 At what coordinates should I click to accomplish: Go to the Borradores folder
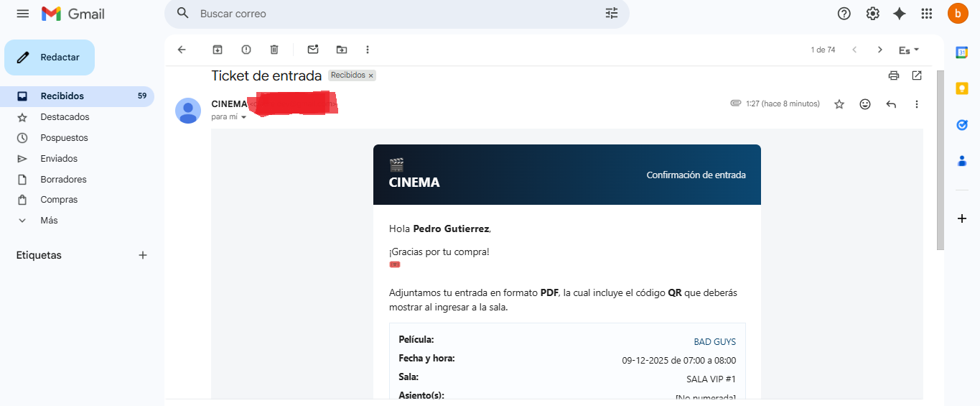click(63, 180)
